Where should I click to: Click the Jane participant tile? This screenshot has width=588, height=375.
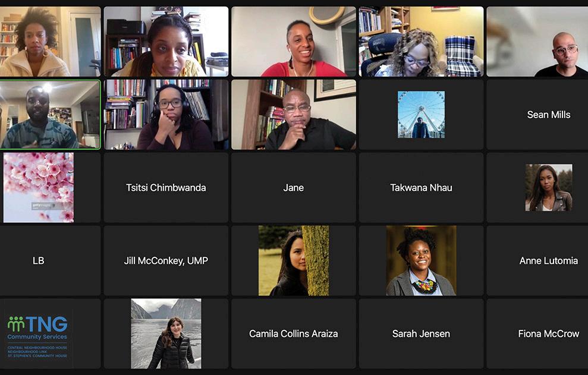pos(294,188)
